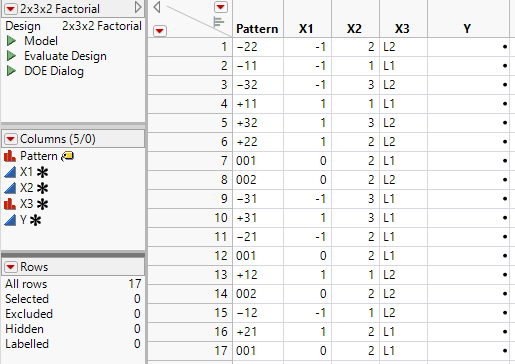This screenshot has height=364, width=515.
Task: Click the X2 cell in row 3
Action: pos(356,85)
